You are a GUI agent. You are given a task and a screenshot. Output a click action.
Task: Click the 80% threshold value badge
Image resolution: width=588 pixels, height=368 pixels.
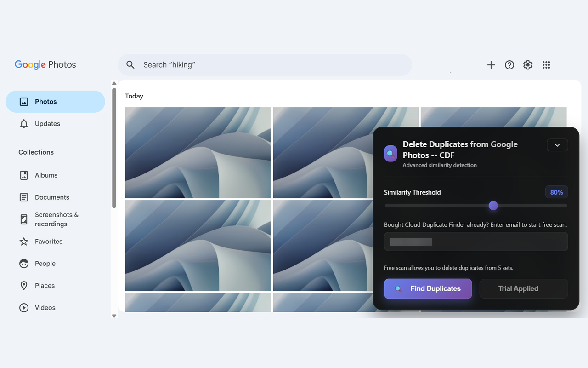tap(557, 192)
